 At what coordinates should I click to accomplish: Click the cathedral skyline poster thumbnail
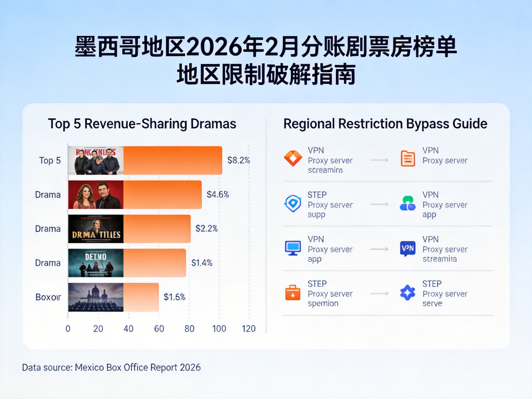96,297
